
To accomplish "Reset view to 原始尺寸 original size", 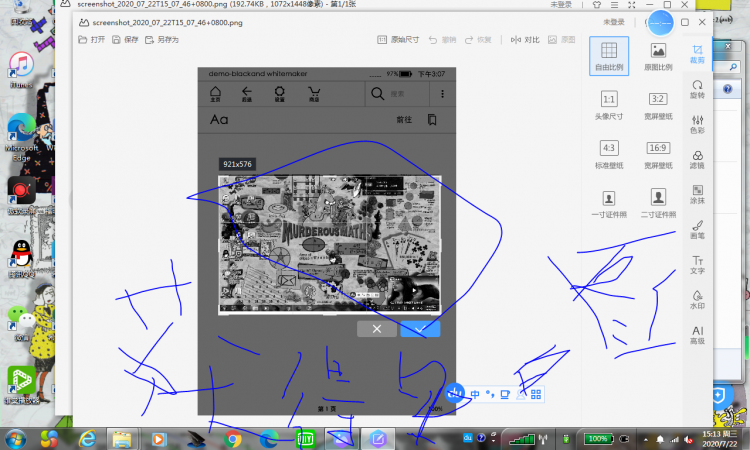I will (398, 40).
